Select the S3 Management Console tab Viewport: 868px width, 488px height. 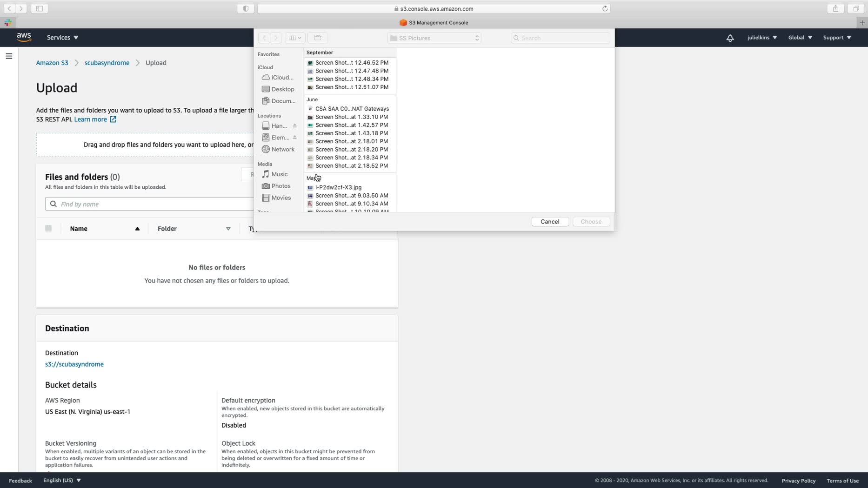pos(434,22)
